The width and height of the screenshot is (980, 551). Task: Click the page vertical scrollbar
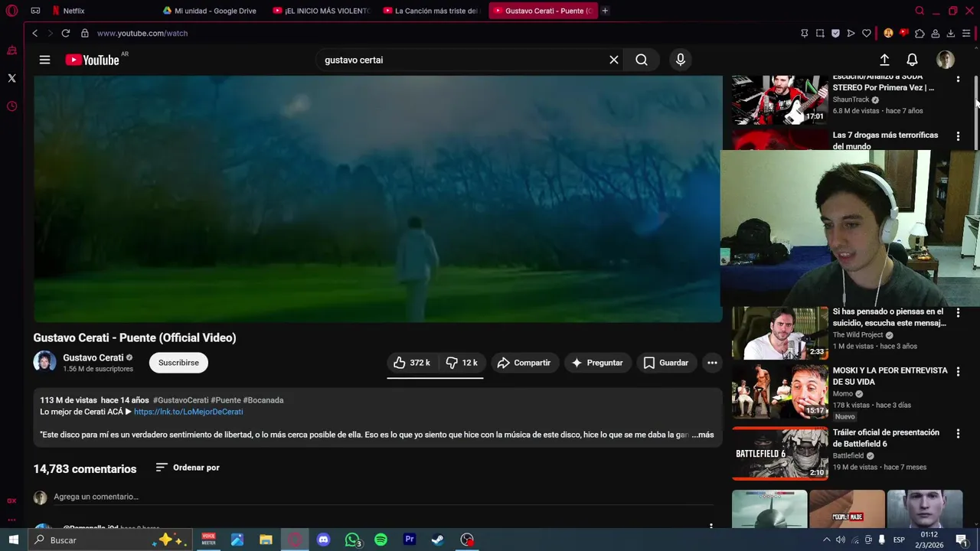pyautogui.click(x=976, y=113)
